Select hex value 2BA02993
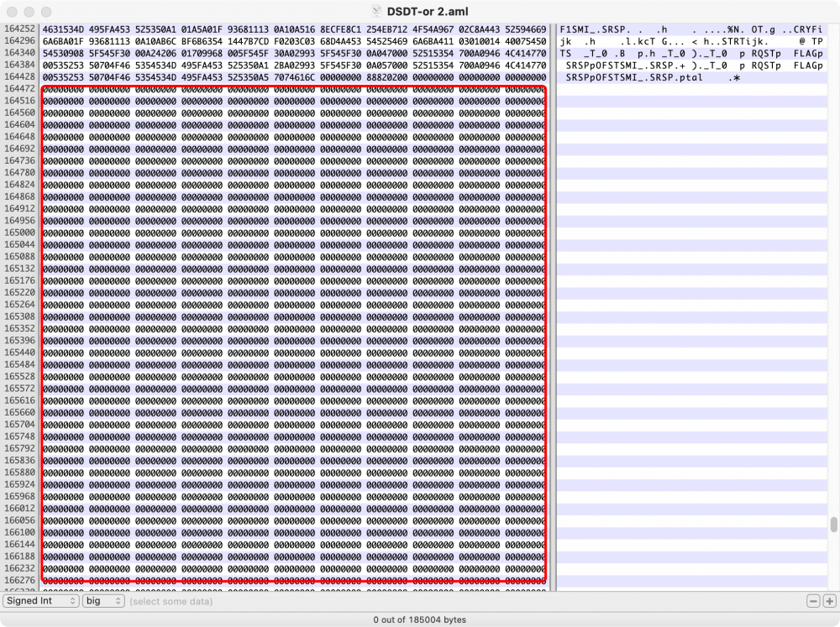The width and height of the screenshot is (840, 627). [295, 65]
